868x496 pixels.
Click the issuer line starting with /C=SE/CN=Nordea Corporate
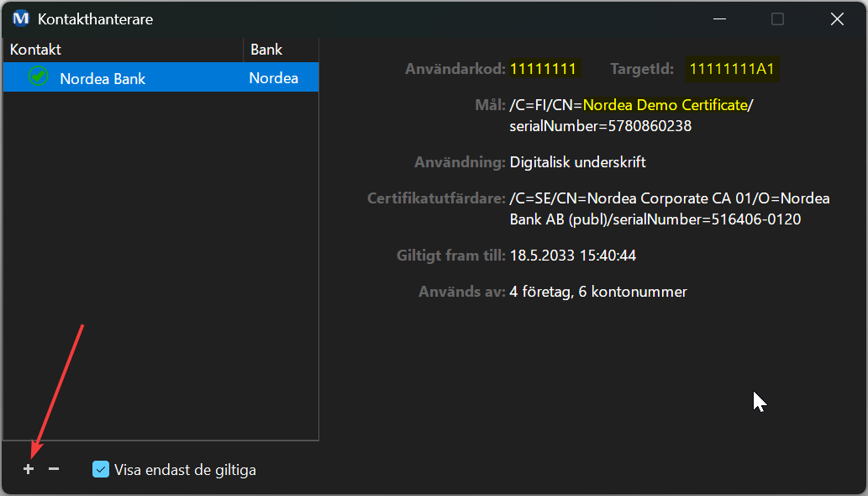coord(669,198)
